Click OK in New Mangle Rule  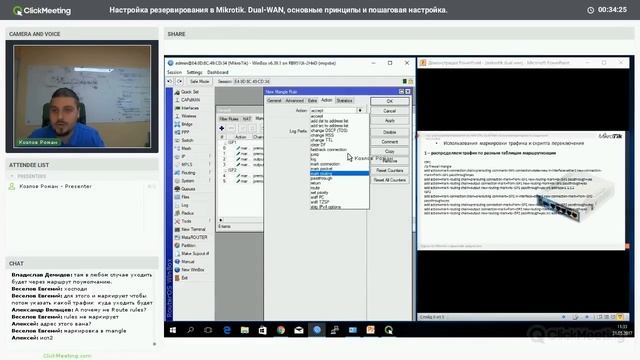point(390,101)
